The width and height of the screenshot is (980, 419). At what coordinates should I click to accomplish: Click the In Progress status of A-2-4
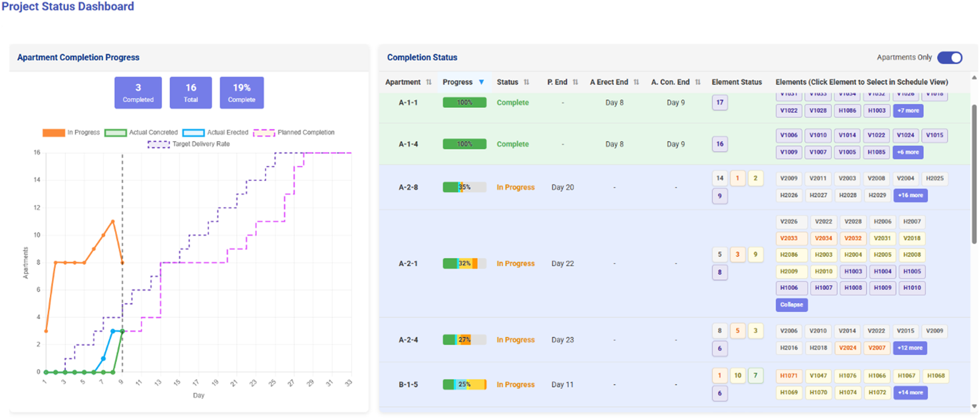point(515,340)
